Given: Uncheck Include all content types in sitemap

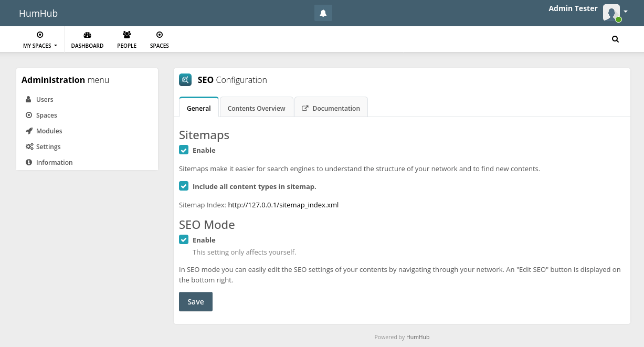Looking at the screenshot, I should (x=184, y=186).
